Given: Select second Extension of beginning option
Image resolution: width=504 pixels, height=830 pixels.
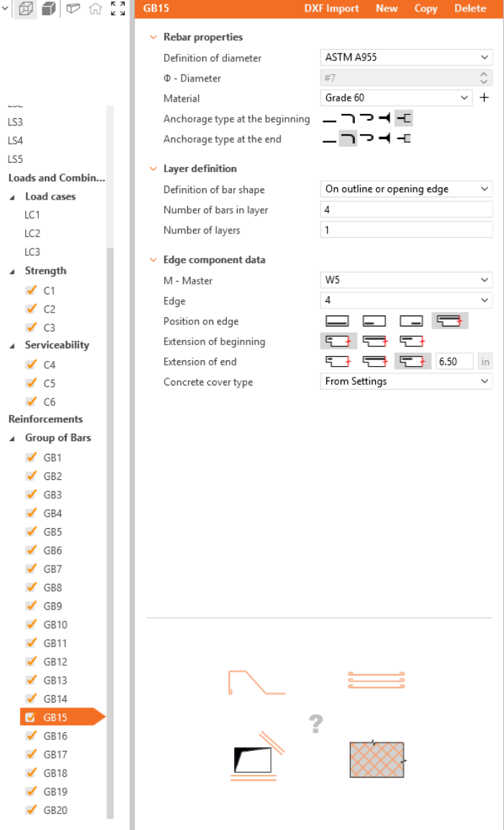Looking at the screenshot, I should 374,342.
